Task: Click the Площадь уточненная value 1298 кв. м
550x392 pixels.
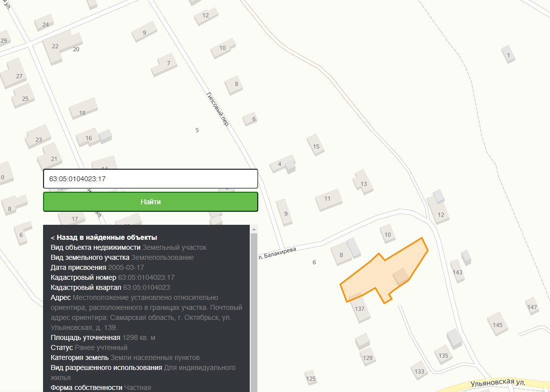Action: [139, 337]
